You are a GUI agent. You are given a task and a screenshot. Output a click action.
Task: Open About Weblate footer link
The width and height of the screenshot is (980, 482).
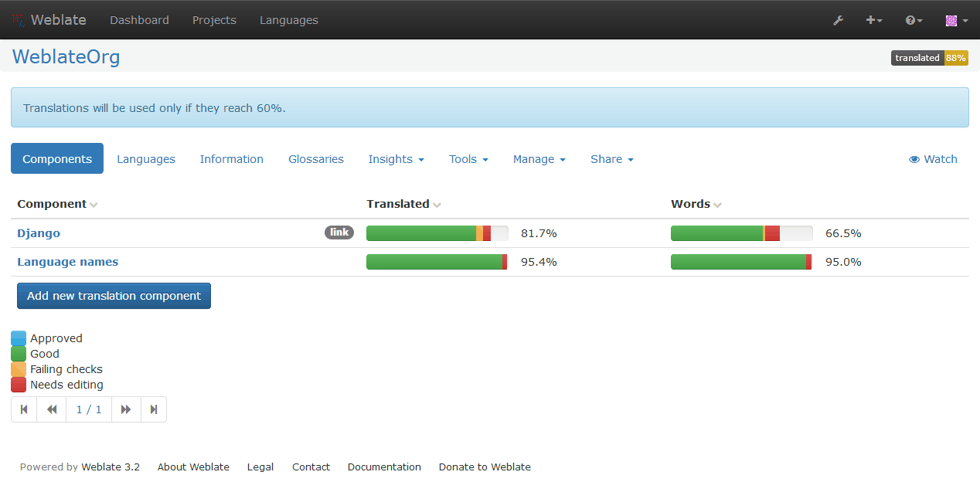pos(193,467)
